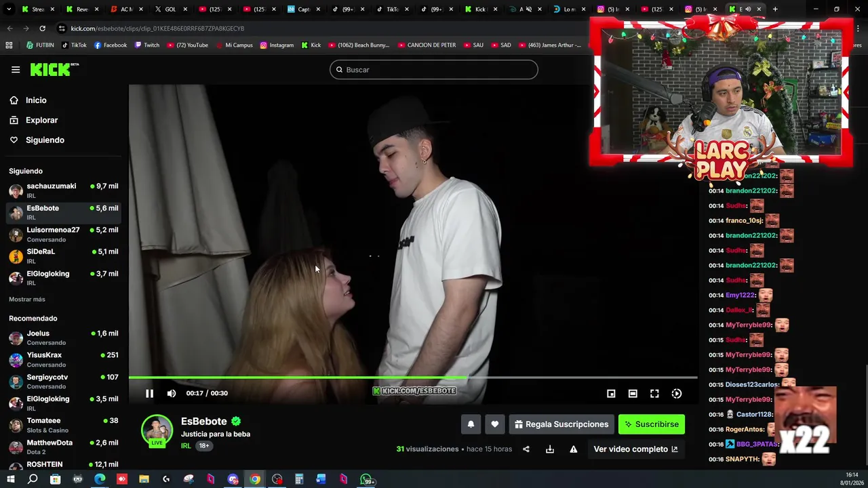Open Microsoft Store from the taskbar
This screenshot has width=868, height=488.
[x=55, y=479]
